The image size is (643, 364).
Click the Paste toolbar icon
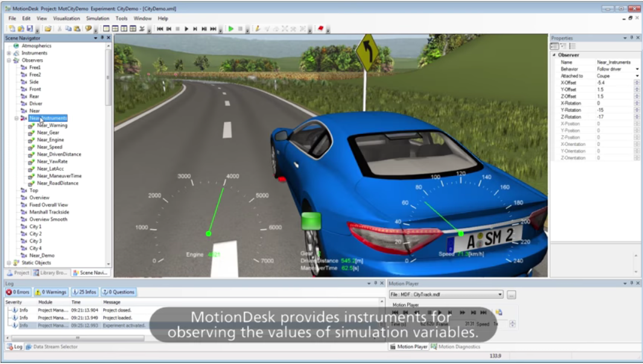tap(77, 29)
